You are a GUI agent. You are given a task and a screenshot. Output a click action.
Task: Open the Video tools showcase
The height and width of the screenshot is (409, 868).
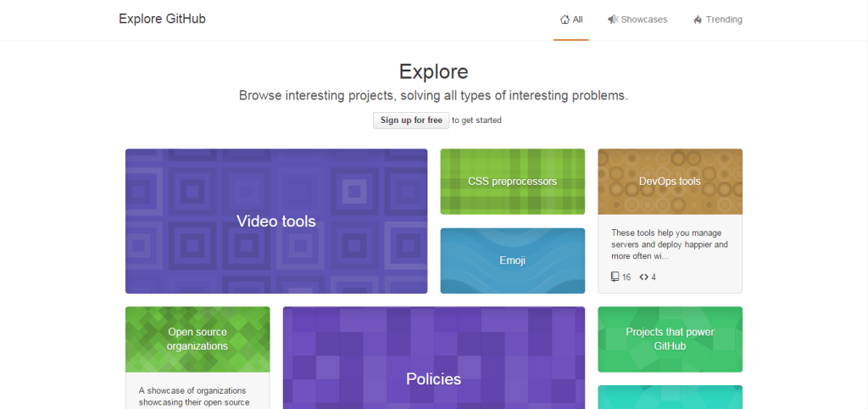(x=276, y=221)
